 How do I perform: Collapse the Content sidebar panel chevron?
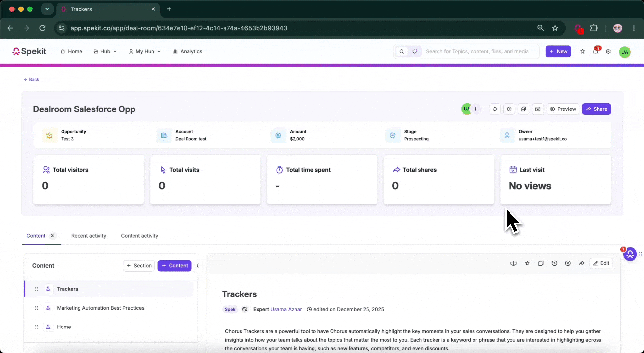point(198,266)
